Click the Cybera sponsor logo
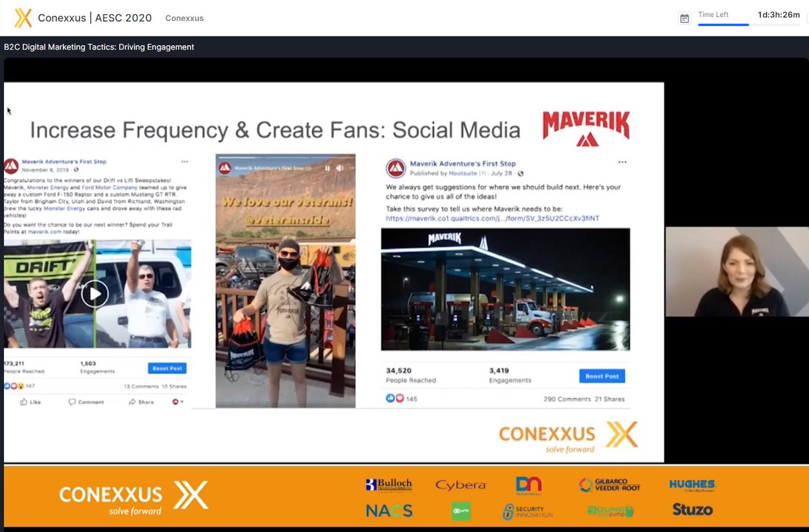This screenshot has height=532, width=809. [460, 485]
